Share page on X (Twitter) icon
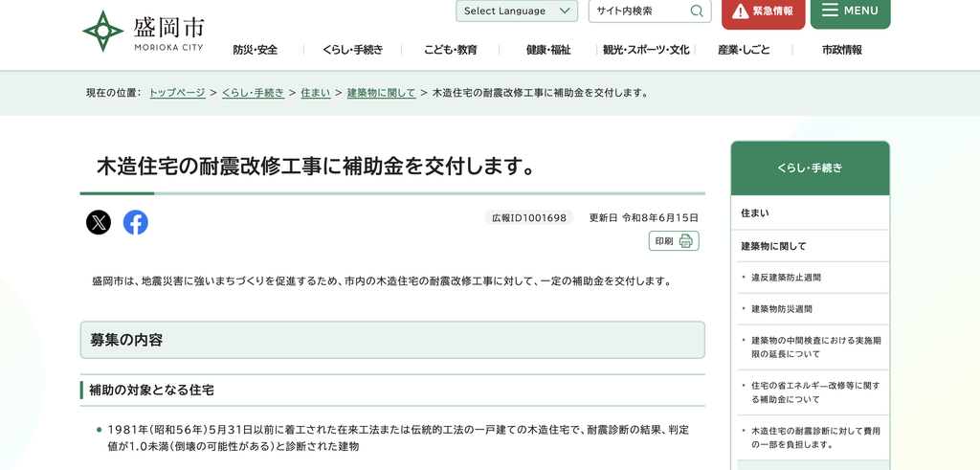The image size is (980, 470). 99,222
